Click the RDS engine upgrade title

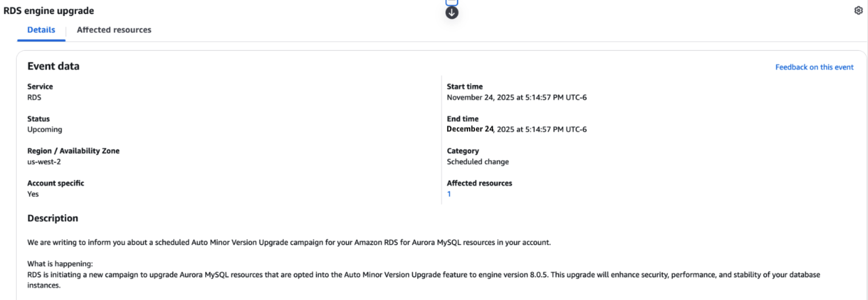click(x=49, y=11)
